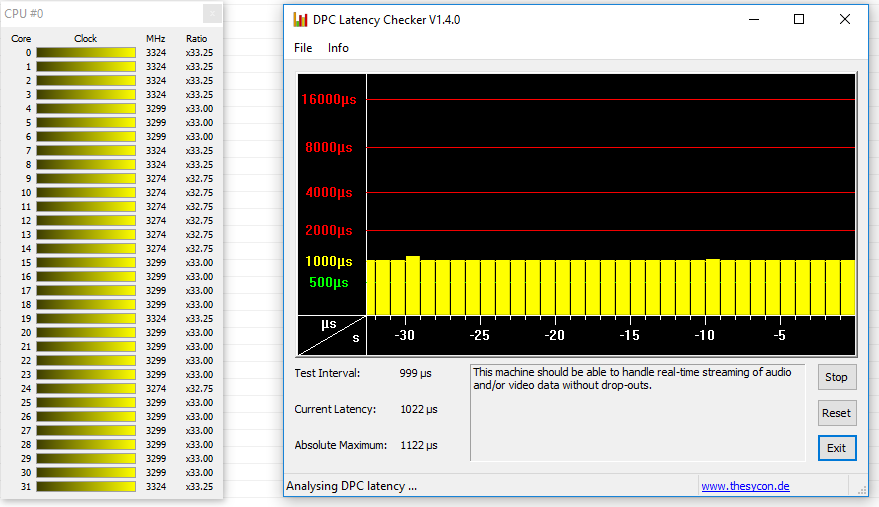The image size is (879, 507).
Task: Click the 'Absolute Maximum:' label
Action: (x=341, y=445)
